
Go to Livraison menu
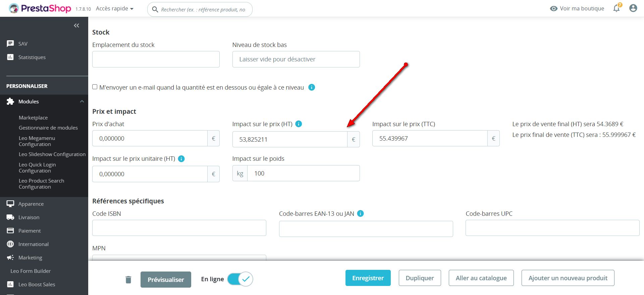point(29,217)
